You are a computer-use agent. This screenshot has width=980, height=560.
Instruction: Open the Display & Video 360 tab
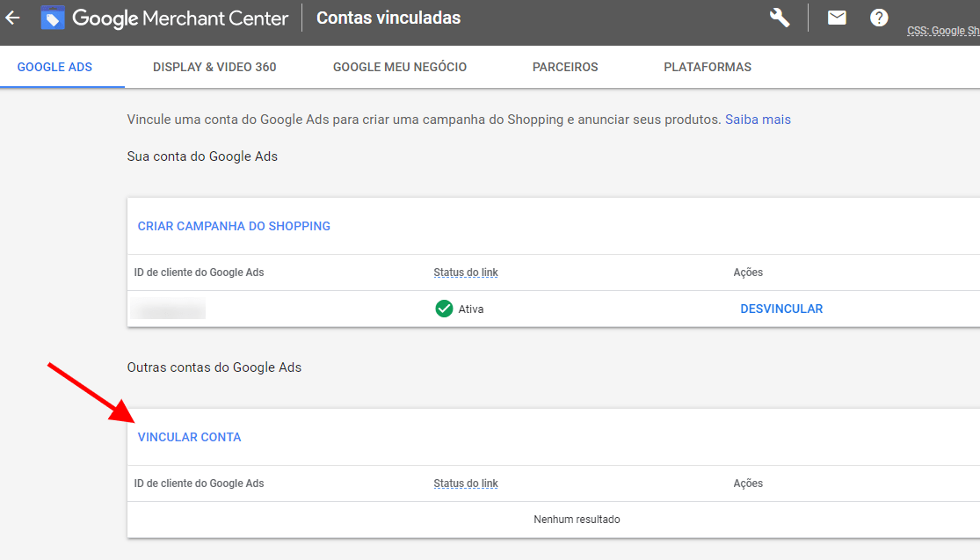pos(214,67)
